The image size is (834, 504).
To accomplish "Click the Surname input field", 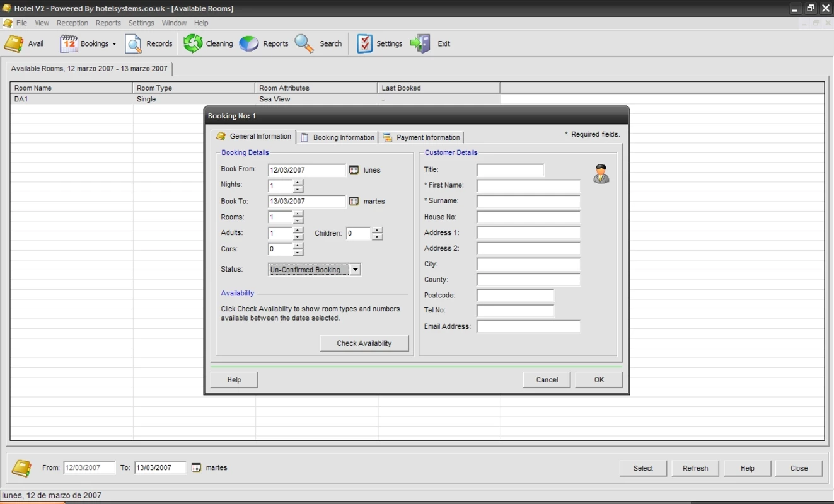I will click(x=528, y=202).
